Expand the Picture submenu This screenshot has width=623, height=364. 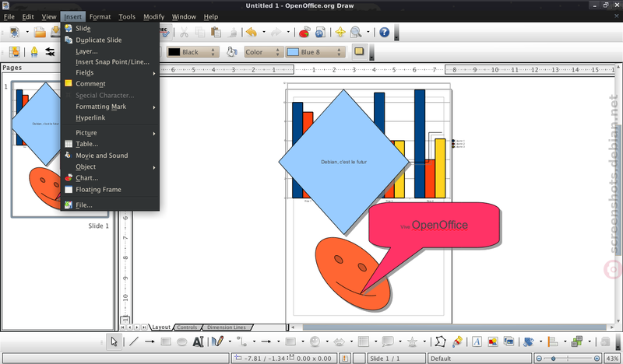click(x=110, y=133)
